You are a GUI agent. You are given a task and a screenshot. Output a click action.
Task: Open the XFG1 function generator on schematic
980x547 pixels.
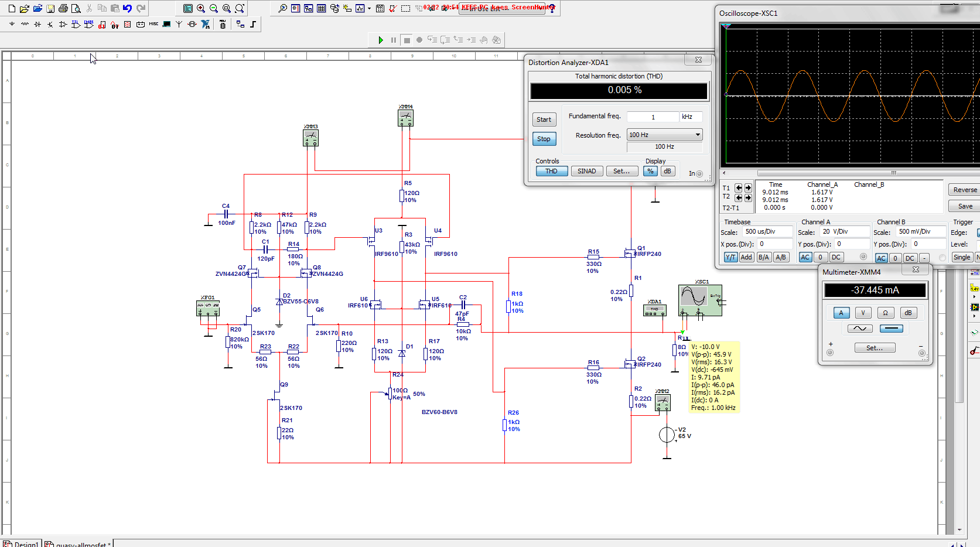tap(208, 308)
